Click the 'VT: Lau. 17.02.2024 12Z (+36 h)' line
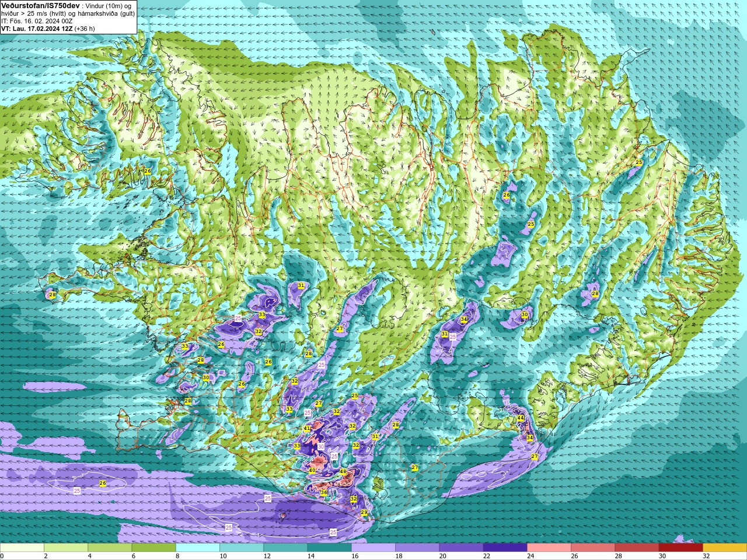The height and width of the screenshot is (560, 747). pos(48,29)
